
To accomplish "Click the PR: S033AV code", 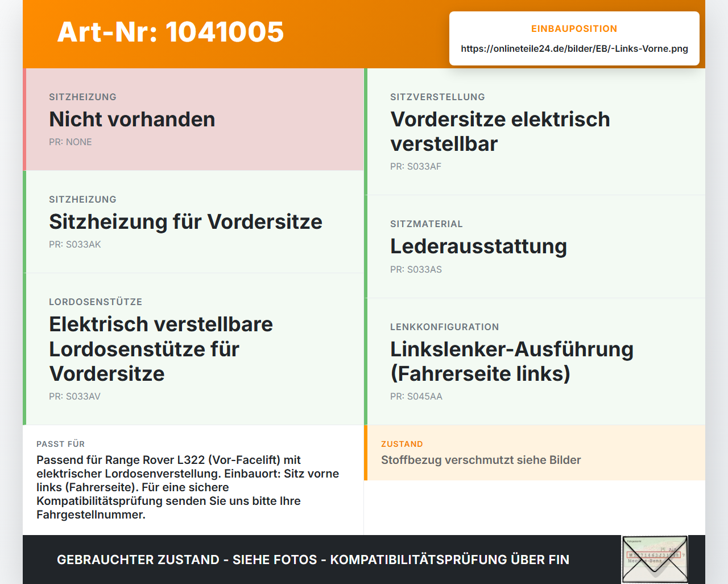I will click(75, 396).
